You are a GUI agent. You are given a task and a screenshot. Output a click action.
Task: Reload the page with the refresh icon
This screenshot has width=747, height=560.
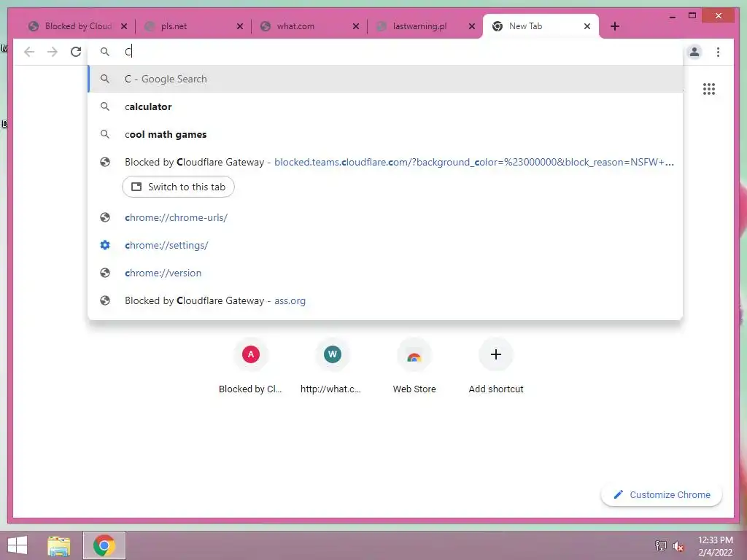coord(76,52)
